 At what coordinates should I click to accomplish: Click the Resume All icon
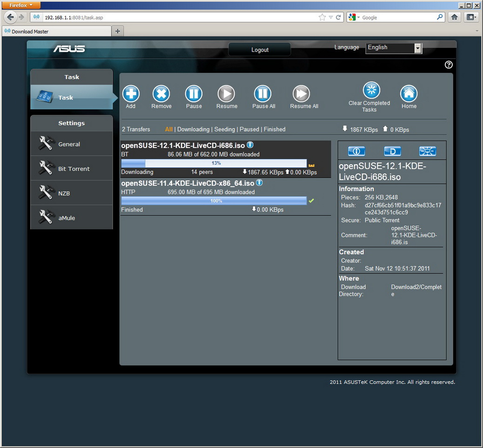coord(301,94)
